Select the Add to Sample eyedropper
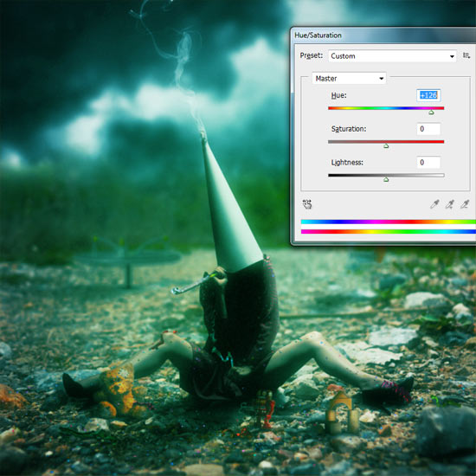Screen dimensions: 476x476 click(x=449, y=204)
